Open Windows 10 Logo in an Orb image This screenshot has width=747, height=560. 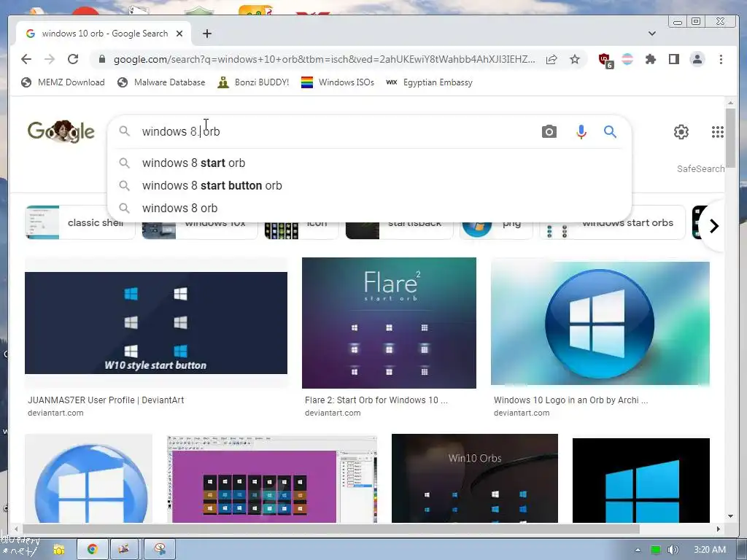pos(600,323)
